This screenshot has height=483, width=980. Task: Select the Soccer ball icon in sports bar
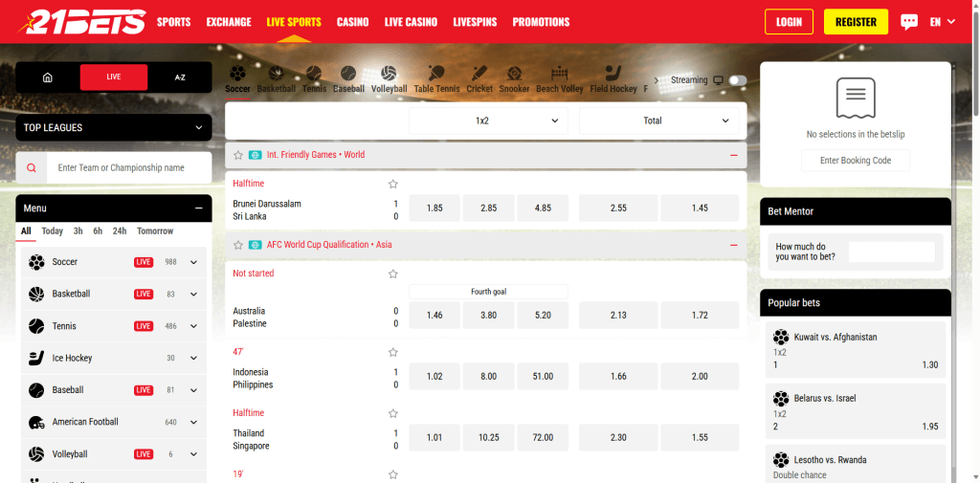[237, 74]
